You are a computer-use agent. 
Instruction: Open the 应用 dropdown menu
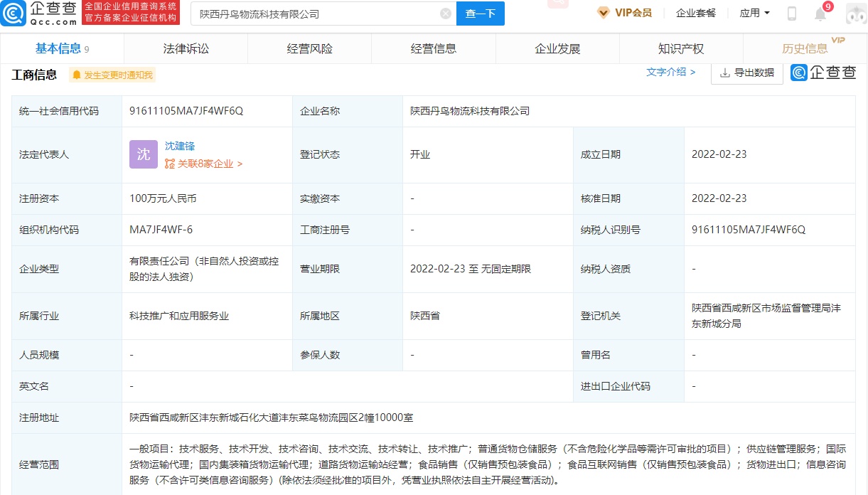click(755, 13)
